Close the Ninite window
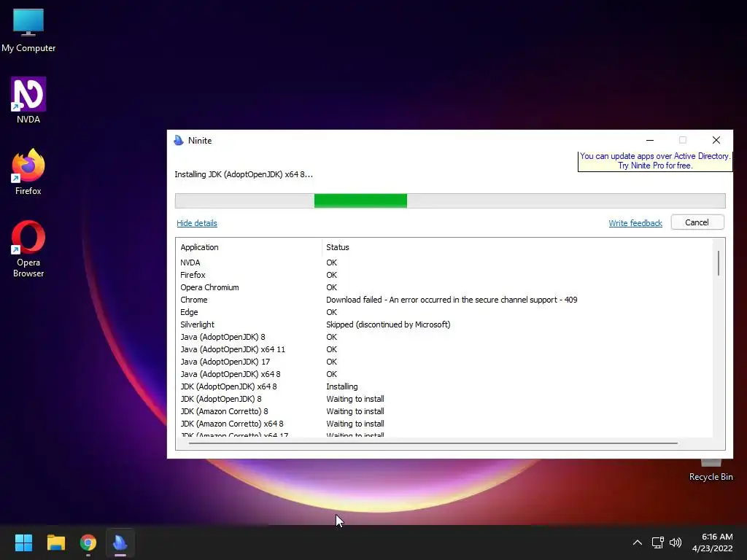Image resolution: width=747 pixels, height=560 pixels. [x=716, y=140]
